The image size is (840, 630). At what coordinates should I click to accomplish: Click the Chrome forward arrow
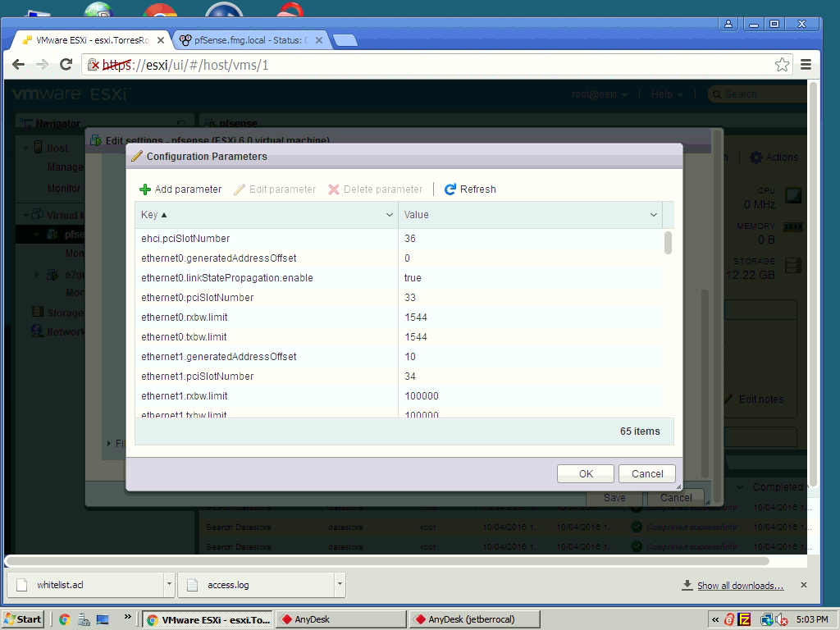tap(42, 65)
